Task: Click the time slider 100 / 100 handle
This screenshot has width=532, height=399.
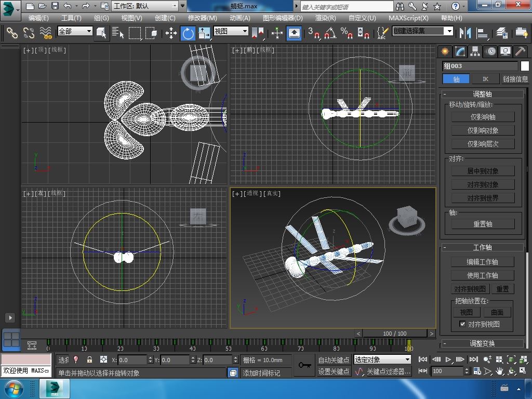Action: [x=395, y=334]
